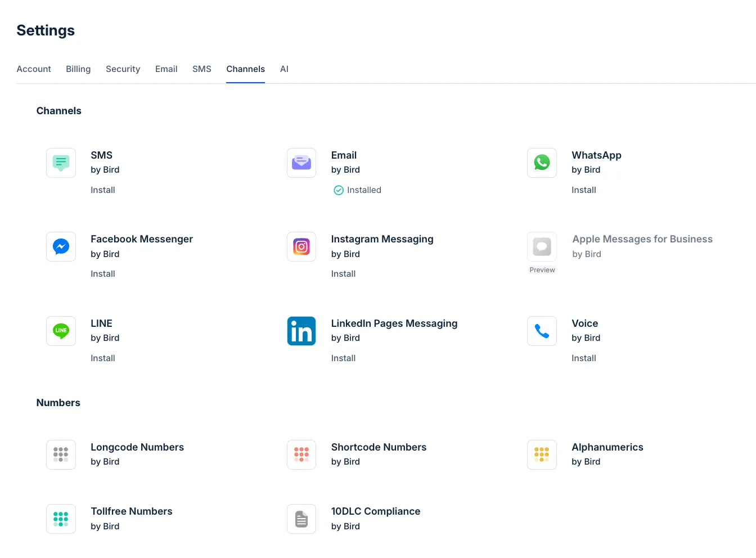The width and height of the screenshot is (756, 558).
Task: Install the Voice channel
Action: (584, 358)
